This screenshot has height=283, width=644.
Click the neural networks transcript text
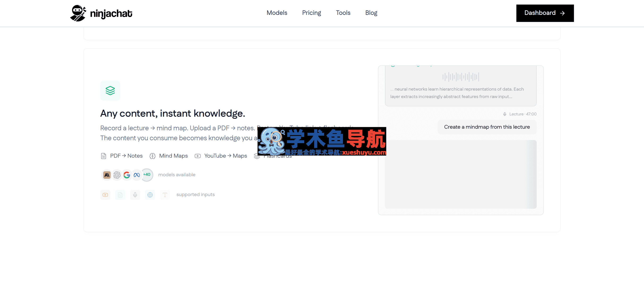pos(457,93)
